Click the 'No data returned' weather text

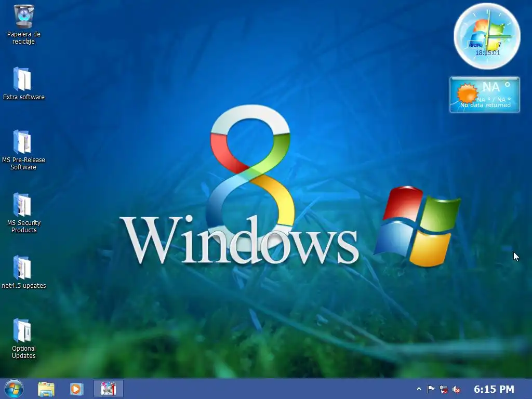485,105
